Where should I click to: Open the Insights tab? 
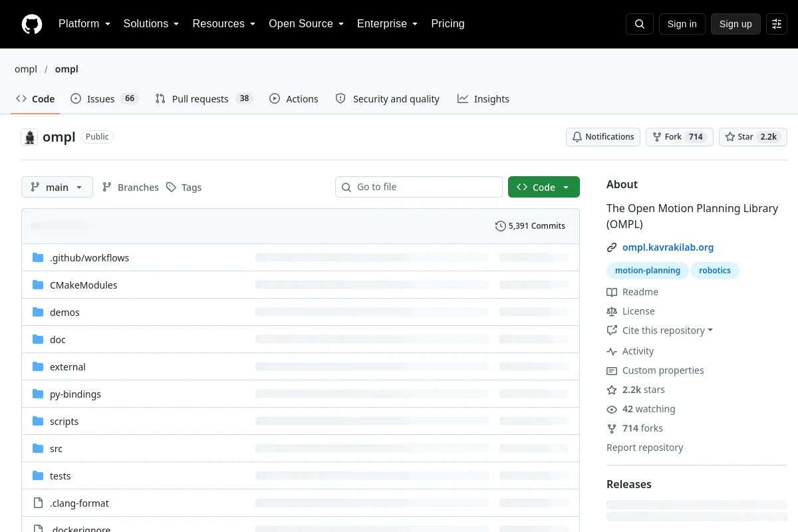coord(483,98)
